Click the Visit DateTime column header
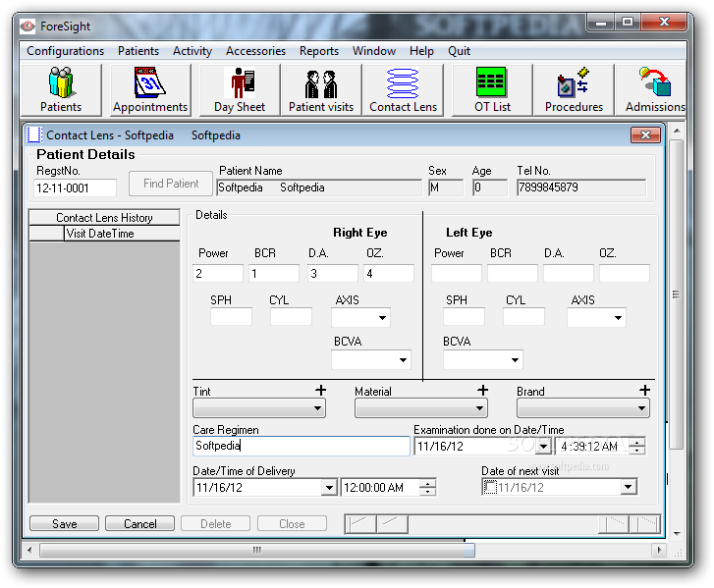 [122, 234]
